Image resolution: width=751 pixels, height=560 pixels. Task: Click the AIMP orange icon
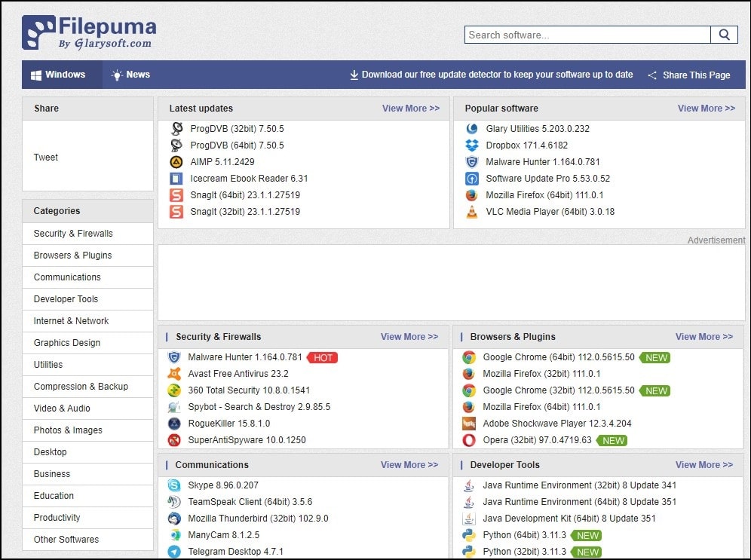click(176, 162)
